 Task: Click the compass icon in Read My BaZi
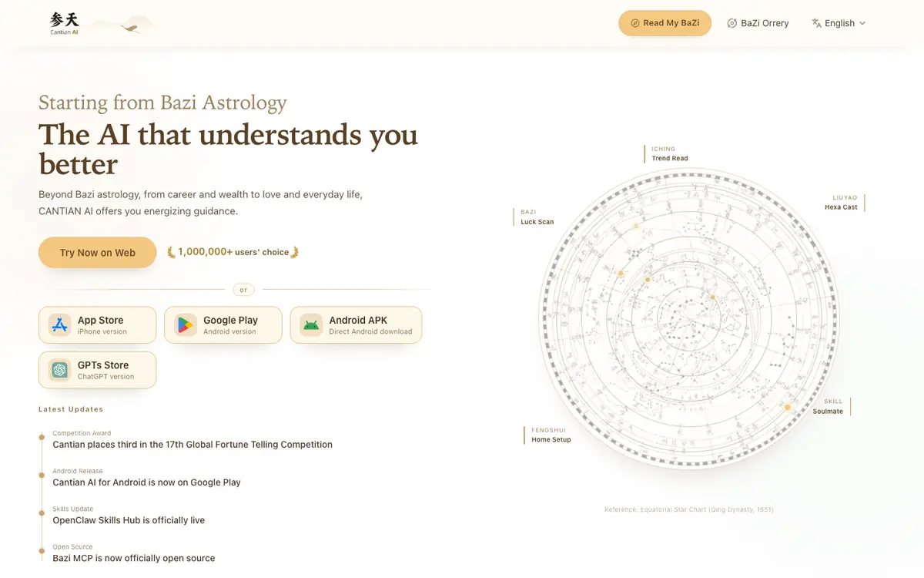click(635, 23)
